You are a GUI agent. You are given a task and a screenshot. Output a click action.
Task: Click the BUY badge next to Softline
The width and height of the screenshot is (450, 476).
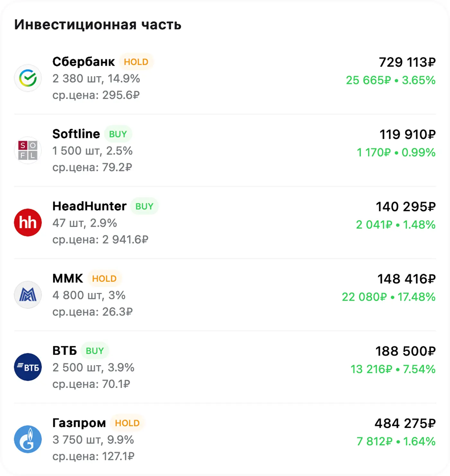tap(118, 134)
